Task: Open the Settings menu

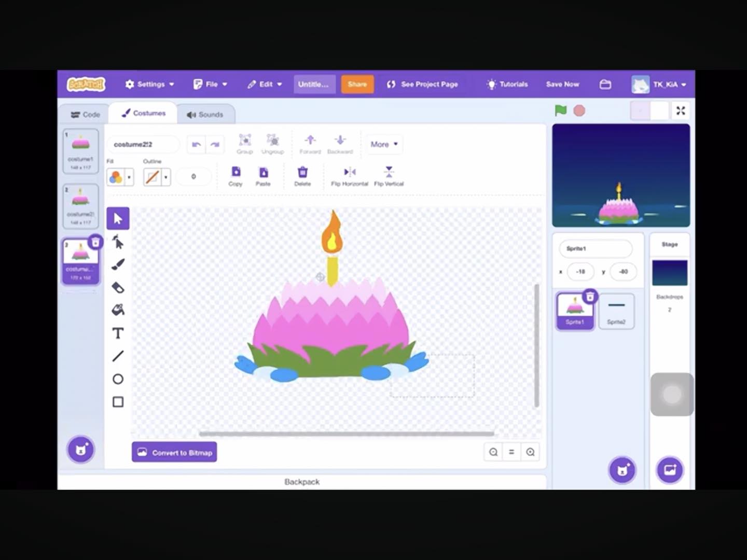Action: pos(150,84)
